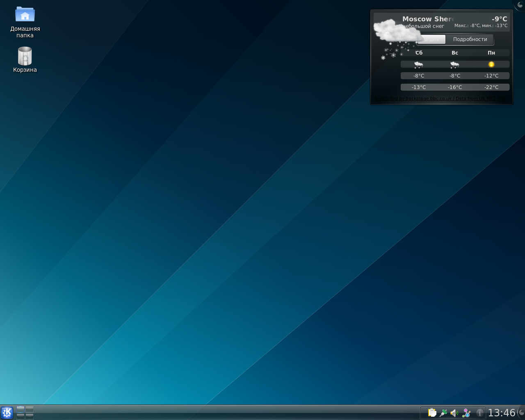Image resolution: width=525 pixels, height=420 pixels.
Task: Switch to the third virtual desktop in pager
Action: point(21,416)
